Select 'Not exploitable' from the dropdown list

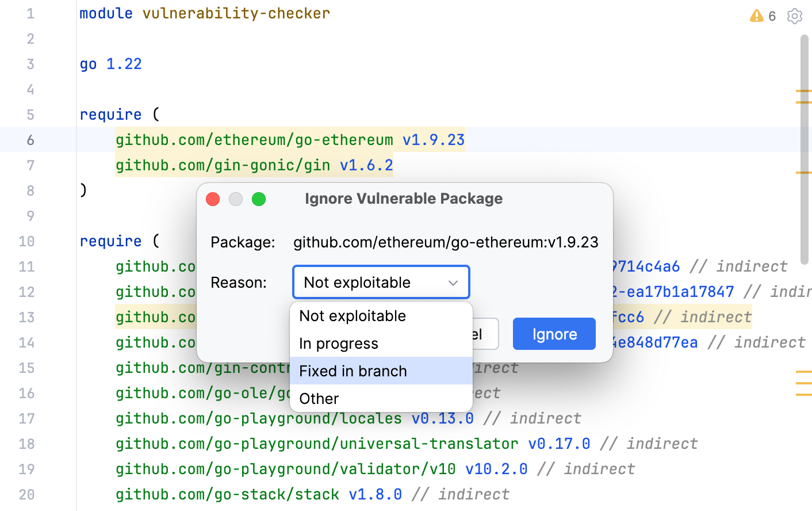click(353, 316)
